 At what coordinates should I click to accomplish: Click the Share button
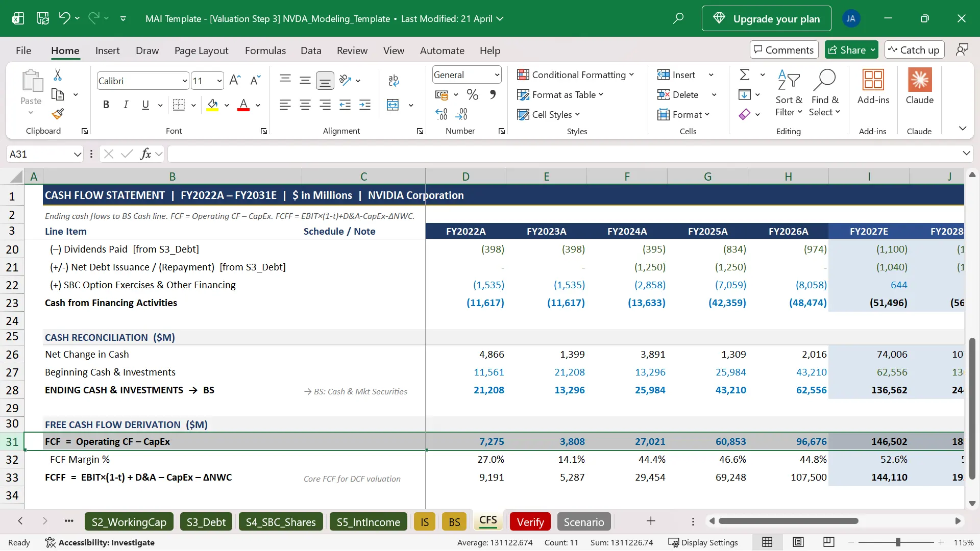[x=851, y=49]
